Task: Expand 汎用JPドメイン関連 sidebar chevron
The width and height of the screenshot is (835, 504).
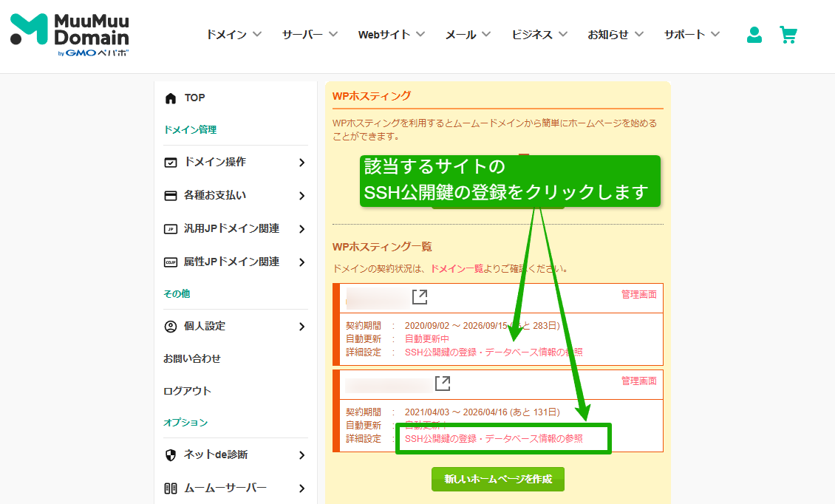Action: pyautogui.click(x=301, y=229)
